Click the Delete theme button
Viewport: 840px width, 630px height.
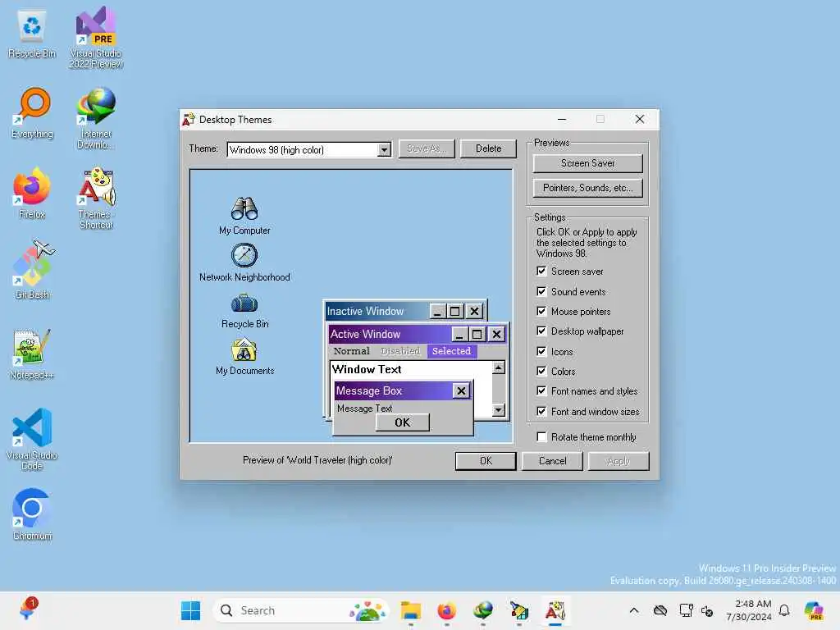click(x=488, y=148)
